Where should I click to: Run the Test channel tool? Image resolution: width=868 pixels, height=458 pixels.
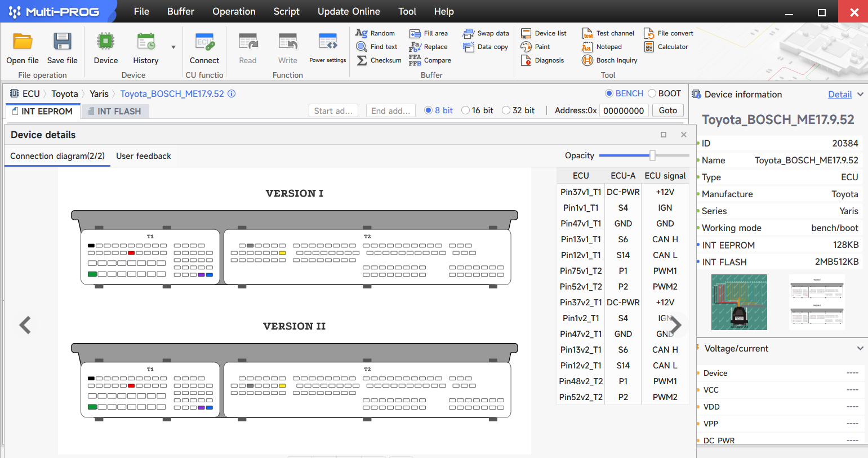pos(608,33)
